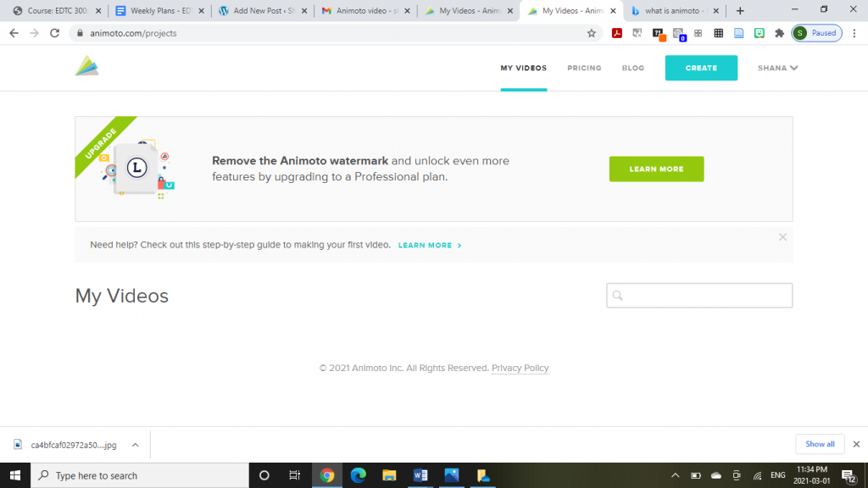Close the what is animoto tab
The image size is (868, 488).
tap(715, 10)
